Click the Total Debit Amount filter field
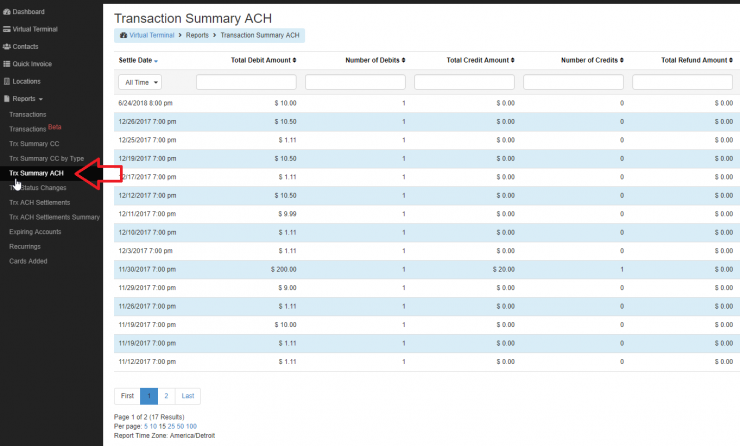The width and height of the screenshot is (740, 446). click(246, 82)
